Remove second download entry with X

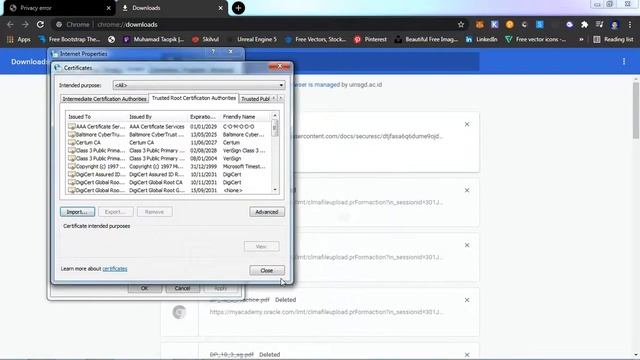[x=467, y=190]
